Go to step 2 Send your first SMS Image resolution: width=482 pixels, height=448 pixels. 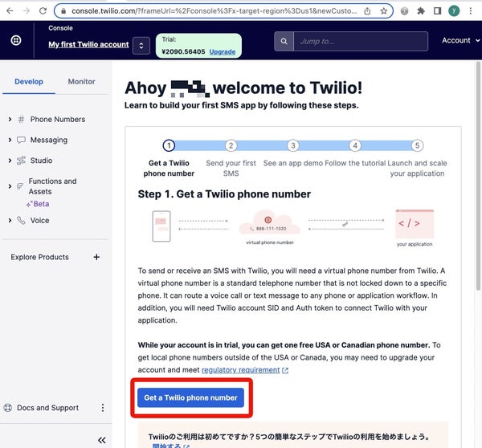231,145
